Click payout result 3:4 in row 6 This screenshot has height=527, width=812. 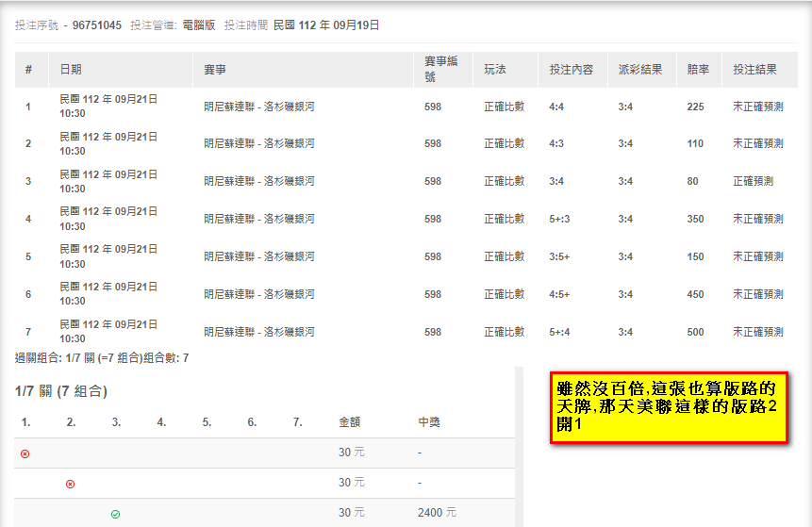tap(625, 294)
